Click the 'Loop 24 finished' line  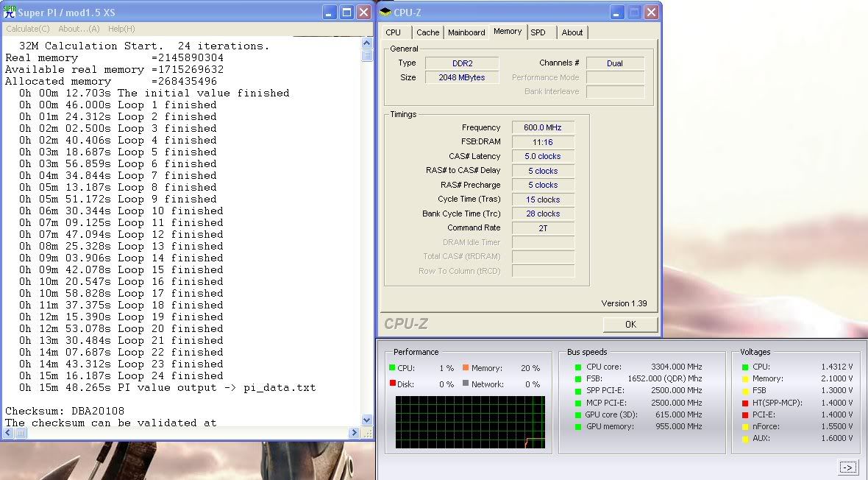click(121, 375)
